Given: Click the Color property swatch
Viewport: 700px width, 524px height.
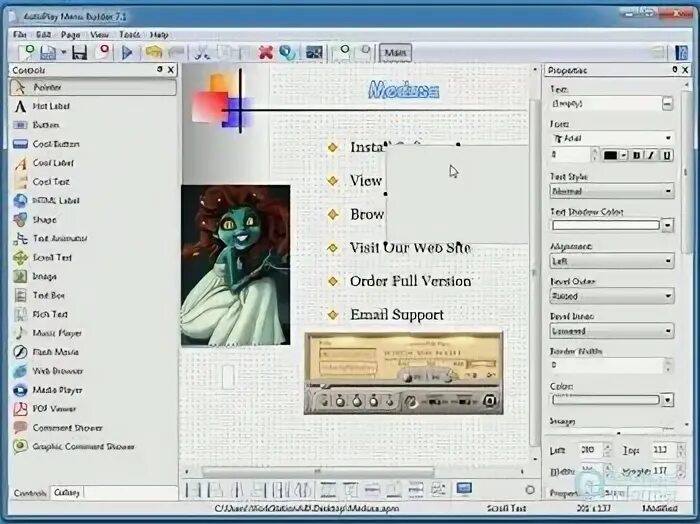Looking at the screenshot, I should 606,400.
